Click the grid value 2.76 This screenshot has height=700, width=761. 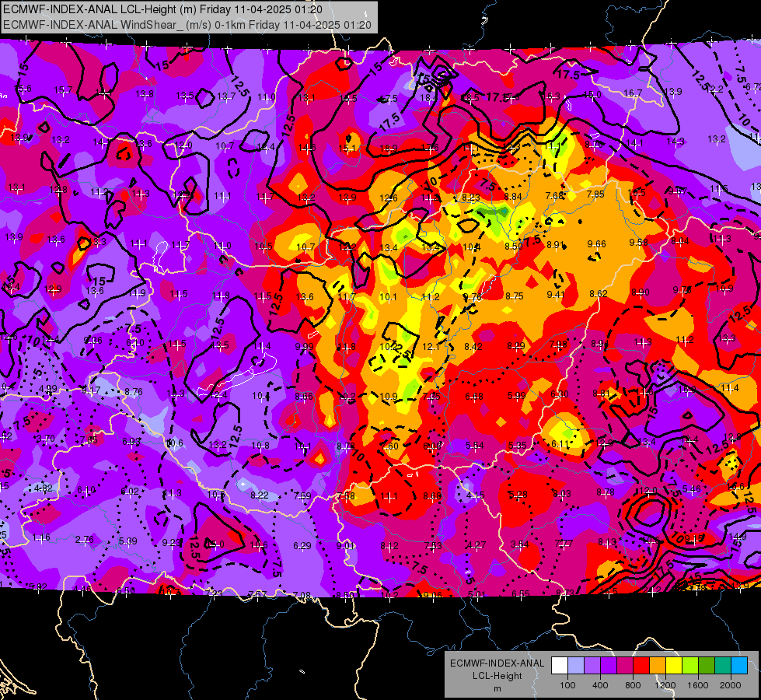click(x=85, y=539)
